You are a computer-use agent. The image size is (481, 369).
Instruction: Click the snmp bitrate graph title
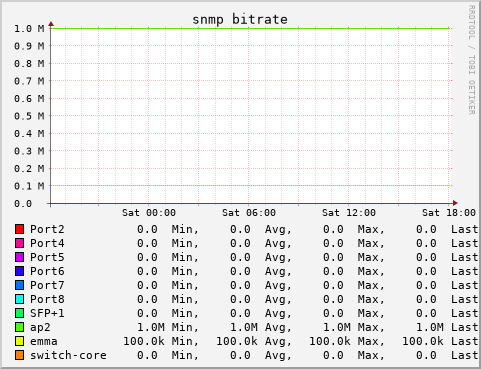[x=240, y=19]
